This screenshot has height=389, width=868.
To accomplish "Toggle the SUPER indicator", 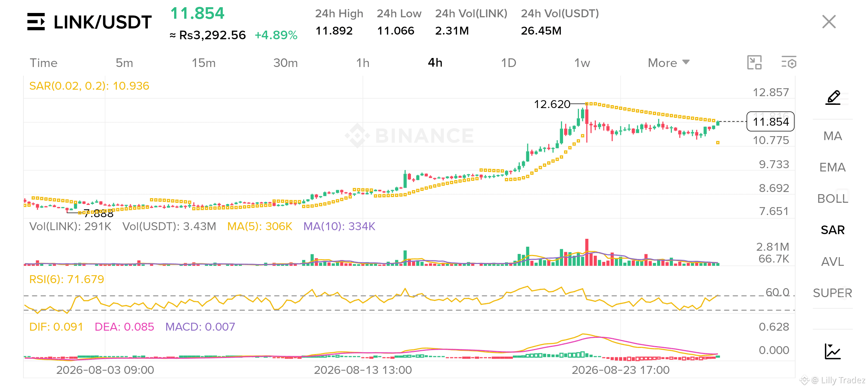I will click(x=833, y=293).
